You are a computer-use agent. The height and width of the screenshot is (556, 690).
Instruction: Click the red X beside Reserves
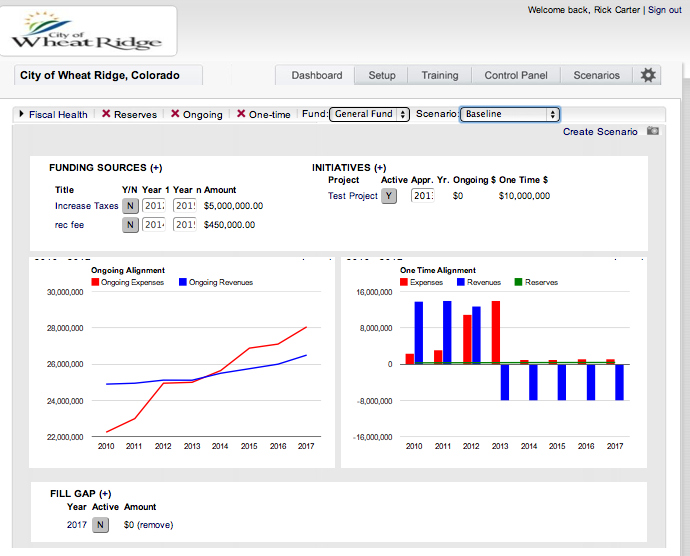tap(106, 114)
